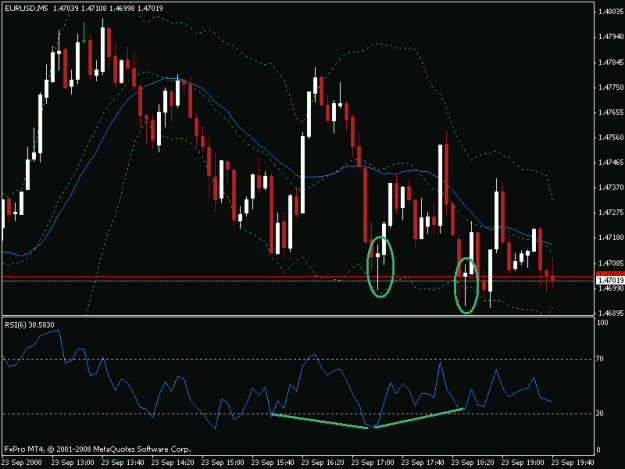Select the 23 Sep 17:00 time label
625x469 pixels.
373,463
